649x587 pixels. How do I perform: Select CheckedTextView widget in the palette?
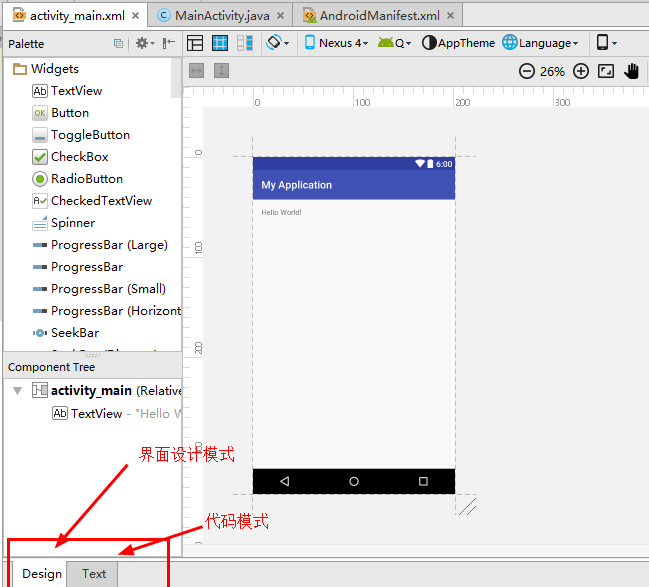[92, 200]
